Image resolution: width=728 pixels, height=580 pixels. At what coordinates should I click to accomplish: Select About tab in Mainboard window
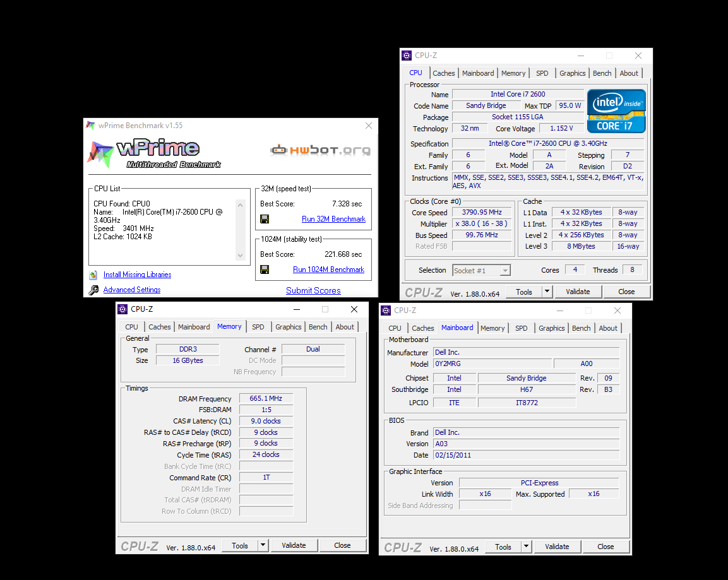tap(608, 329)
